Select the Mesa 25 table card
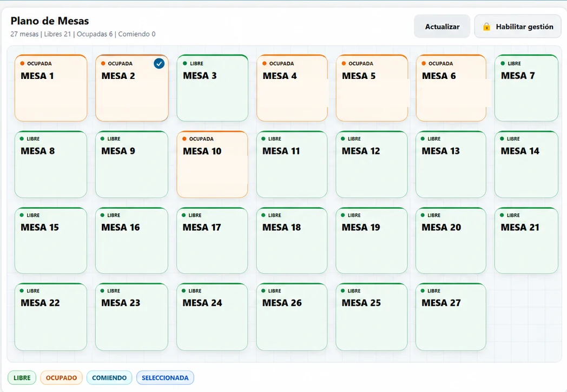This screenshot has height=392, width=567. click(x=372, y=317)
